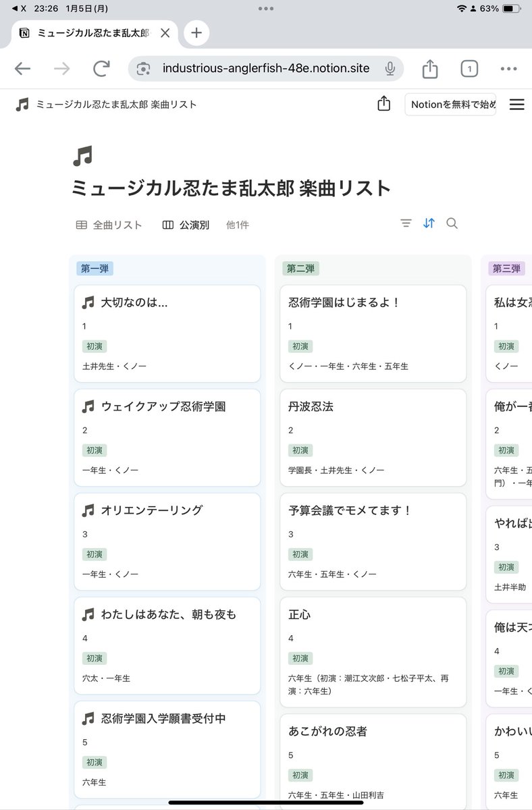Switch to 全曲リスト view tab
532x810 pixels.
(x=109, y=225)
